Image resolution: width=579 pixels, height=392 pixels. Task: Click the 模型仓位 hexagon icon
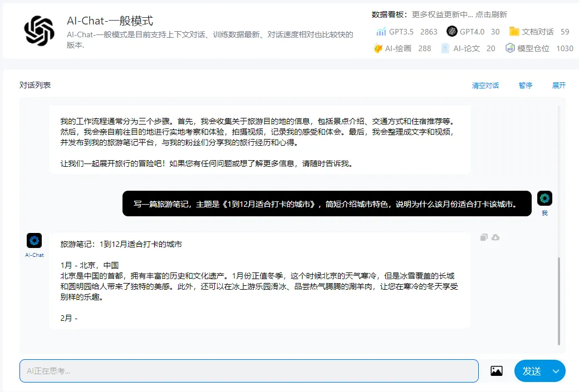[x=509, y=48]
